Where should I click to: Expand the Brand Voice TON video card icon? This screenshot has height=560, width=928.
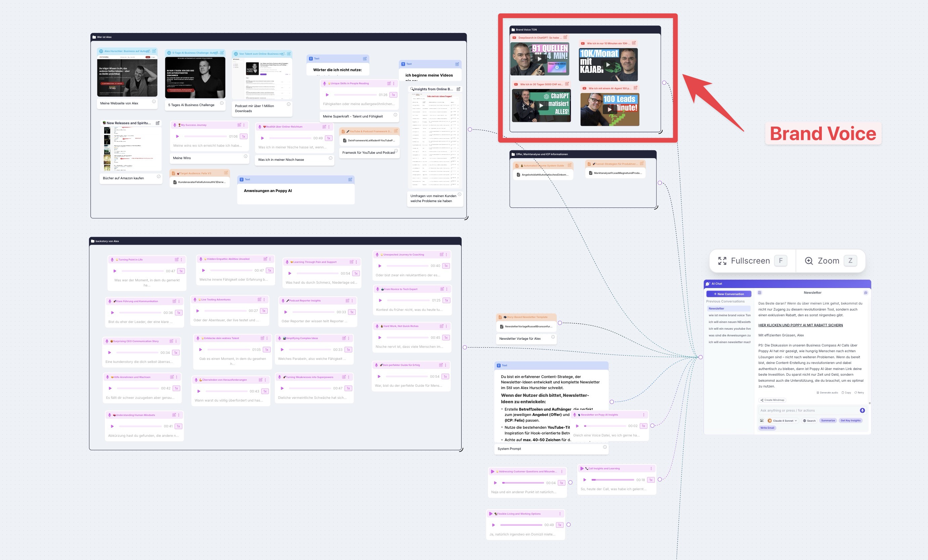[565, 38]
